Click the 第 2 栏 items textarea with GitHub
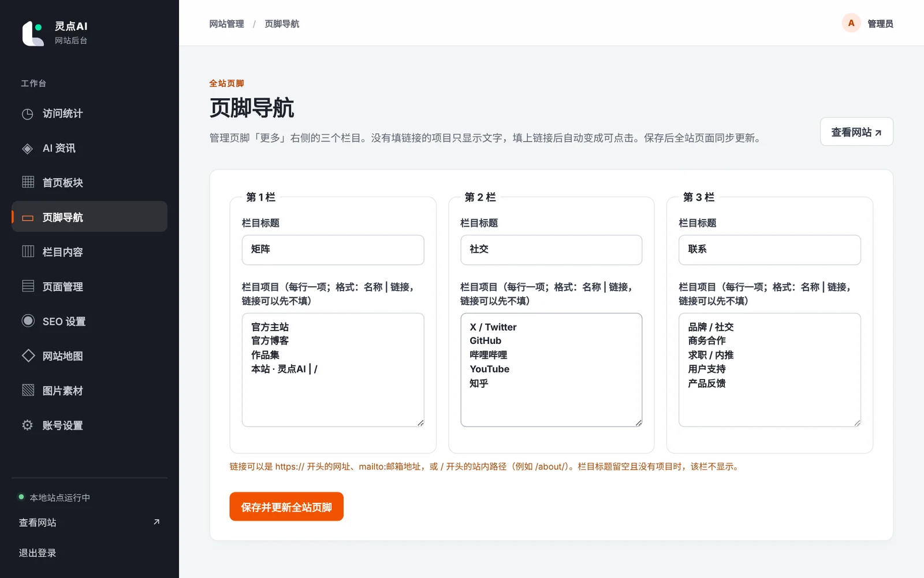This screenshot has width=924, height=578. (x=552, y=370)
